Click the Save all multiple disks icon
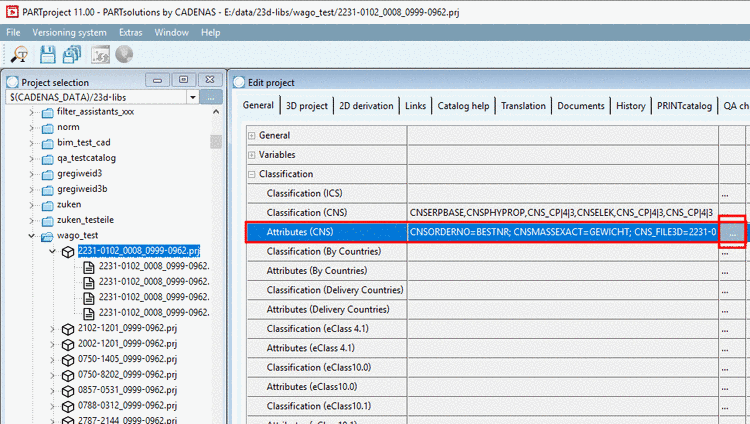Screen dimensions: 750x424 72,55
